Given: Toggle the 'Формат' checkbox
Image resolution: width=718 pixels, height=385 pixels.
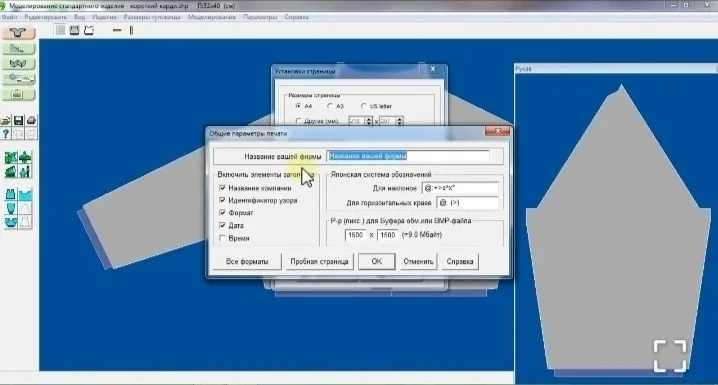Looking at the screenshot, I should tap(223, 212).
